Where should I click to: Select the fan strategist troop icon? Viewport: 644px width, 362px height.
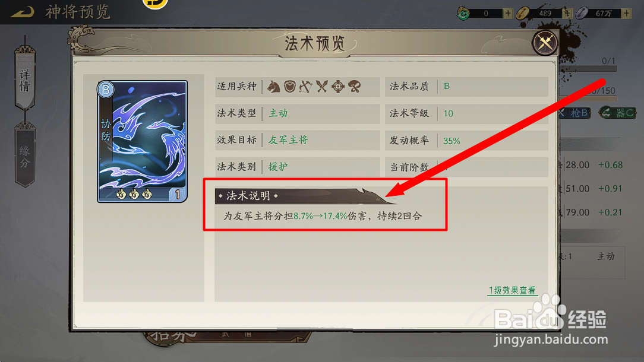[x=355, y=87]
